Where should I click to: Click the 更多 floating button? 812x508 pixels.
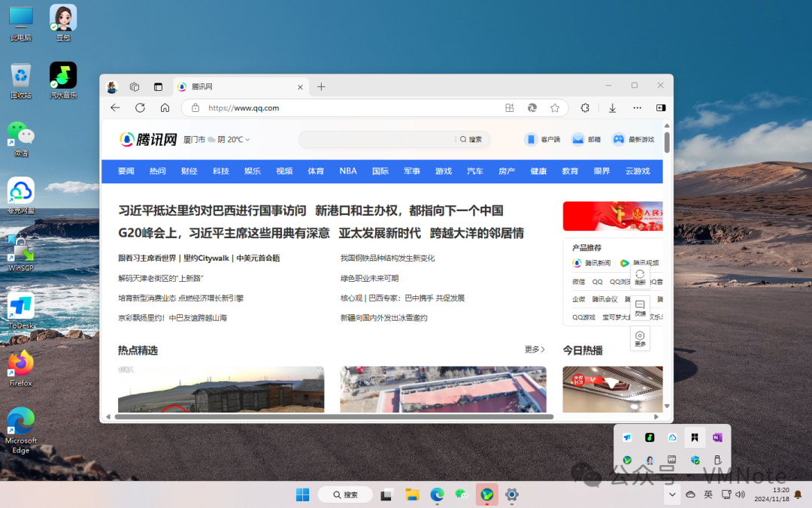click(x=640, y=339)
